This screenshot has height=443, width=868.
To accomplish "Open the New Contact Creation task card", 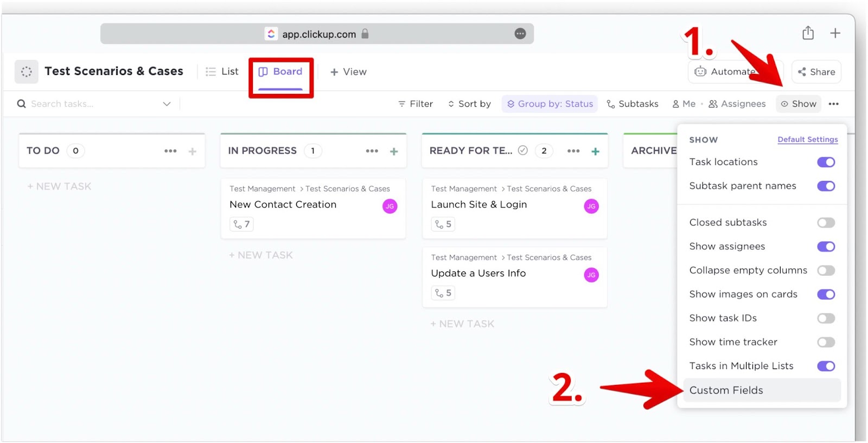I will click(x=313, y=208).
